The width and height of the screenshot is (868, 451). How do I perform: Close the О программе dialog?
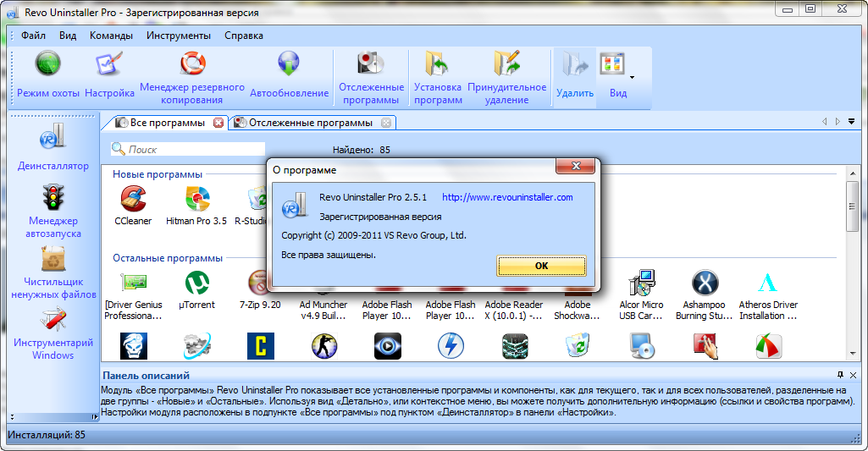pyautogui.click(x=575, y=166)
